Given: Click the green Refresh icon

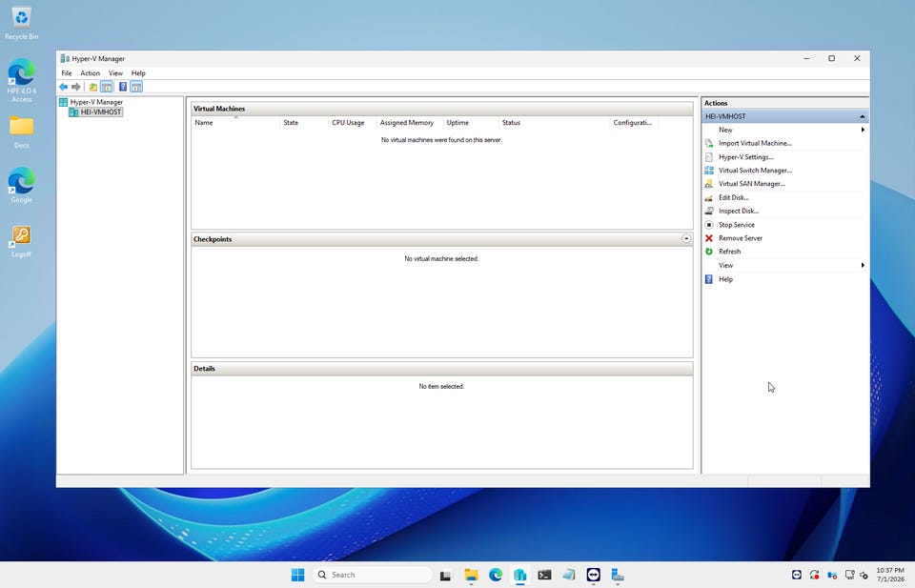Looking at the screenshot, I should coord(709,252).
